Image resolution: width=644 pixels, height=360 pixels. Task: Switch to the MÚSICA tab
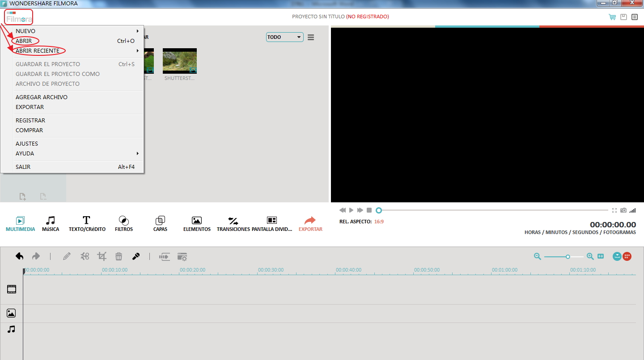click(51, 224)
